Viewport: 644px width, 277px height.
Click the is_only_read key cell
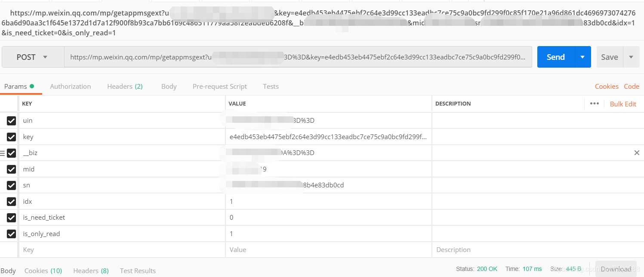coord(122,234)
